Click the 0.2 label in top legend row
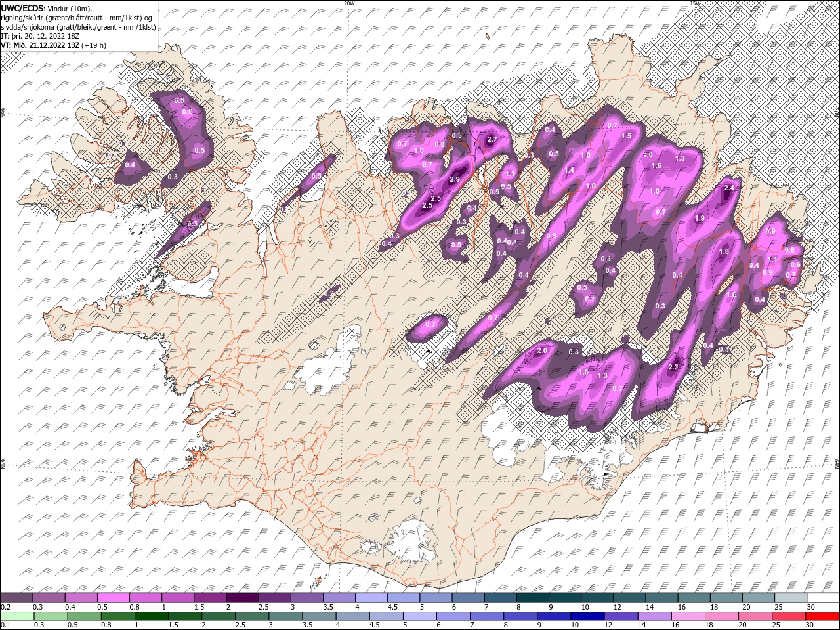The image size is (840, 630). click(5, 607)
